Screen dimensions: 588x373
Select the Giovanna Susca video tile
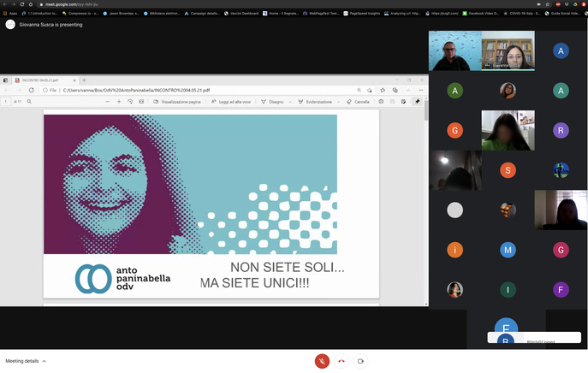(508, 50)
